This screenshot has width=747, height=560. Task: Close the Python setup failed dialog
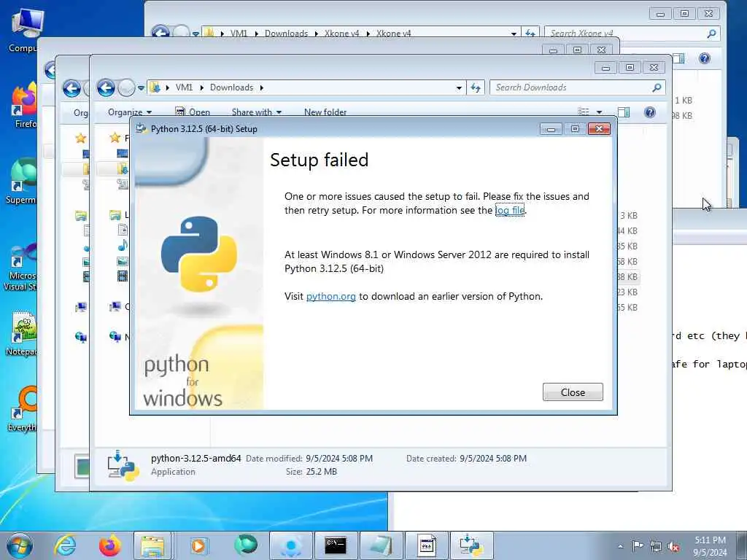tap(573, 392)
